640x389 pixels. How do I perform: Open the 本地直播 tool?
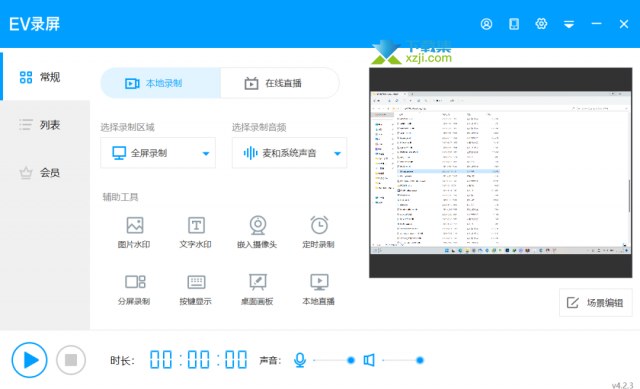(x=318, y=289)
